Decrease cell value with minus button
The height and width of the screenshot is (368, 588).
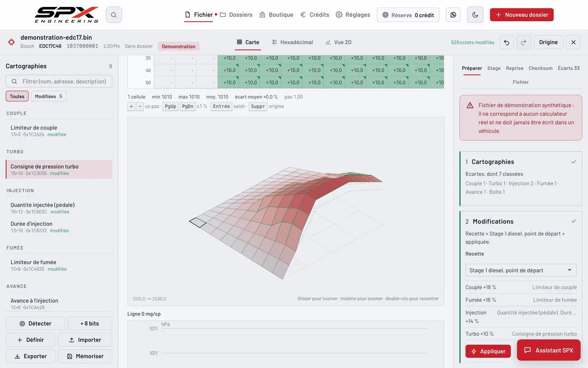(140, 106)
